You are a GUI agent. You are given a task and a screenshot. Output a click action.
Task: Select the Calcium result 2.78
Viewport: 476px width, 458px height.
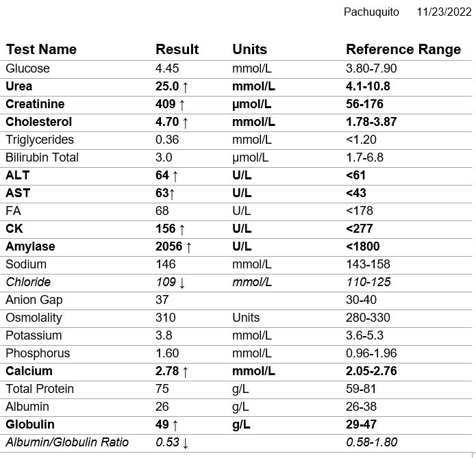point(167,371)
